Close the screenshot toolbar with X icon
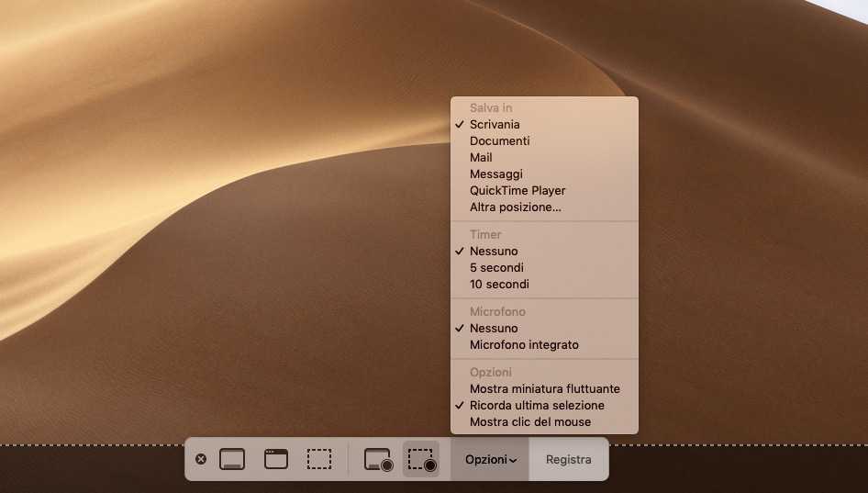Image resolution: width=868 pixels, height=493 pixels. click(x=201, y=459)
